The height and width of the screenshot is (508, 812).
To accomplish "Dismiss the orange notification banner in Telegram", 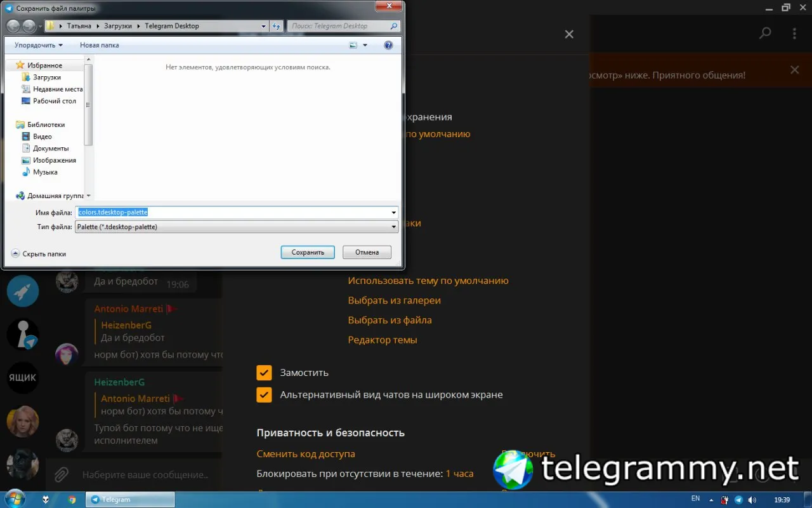I will 795,70.
